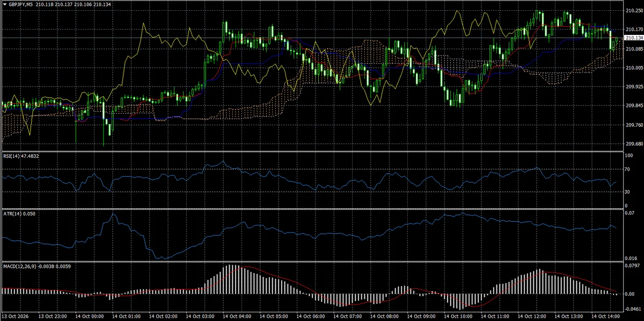The width and height of the screenshot is (644, 321).
Task: Click the 14 Oct 01:00 time label
Action: 126,317
